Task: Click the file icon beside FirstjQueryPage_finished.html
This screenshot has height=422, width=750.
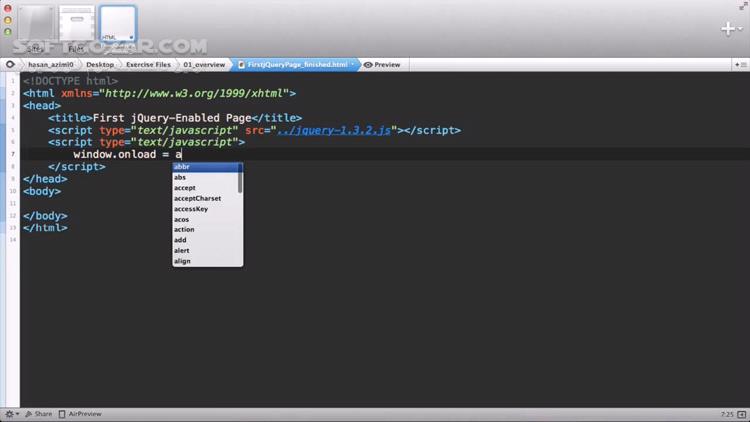Action: click(242, 65)
